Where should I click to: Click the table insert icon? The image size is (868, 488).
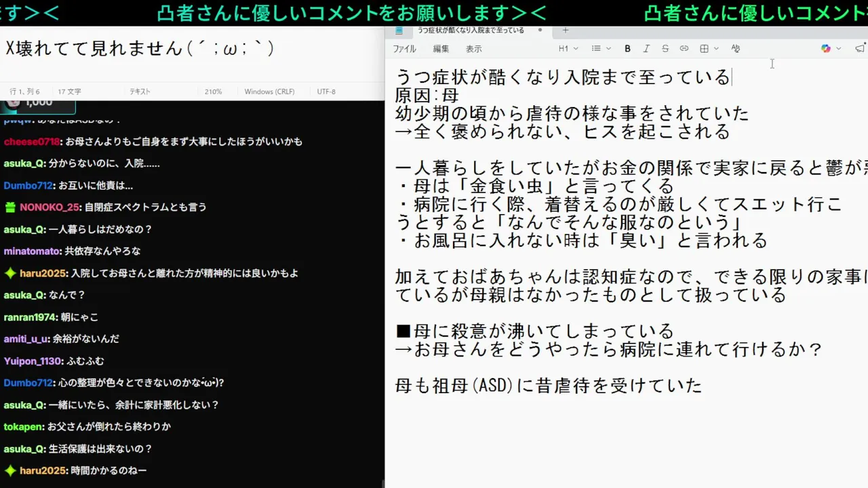pos(704,49)
